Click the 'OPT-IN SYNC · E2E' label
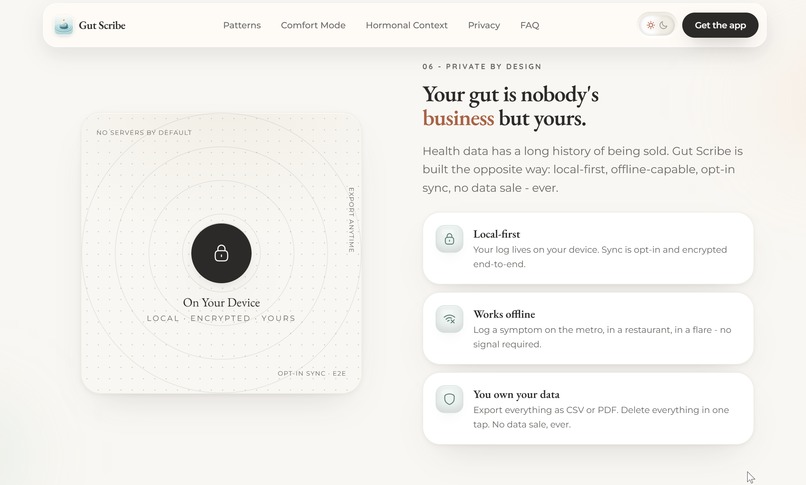 [312, 374]
